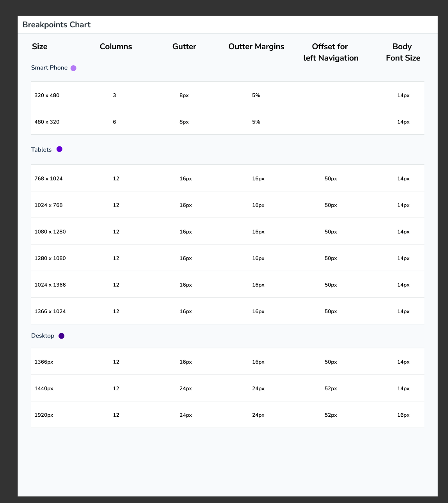Select columns value 6 in 480 x 320 row
This screenshot has width=448, height=503.
tap(114, 122)
